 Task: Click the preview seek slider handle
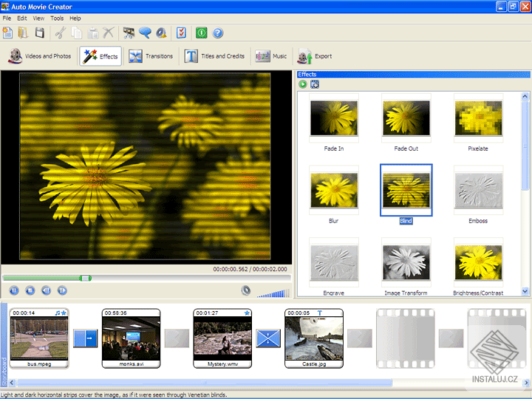pos(86,279)
